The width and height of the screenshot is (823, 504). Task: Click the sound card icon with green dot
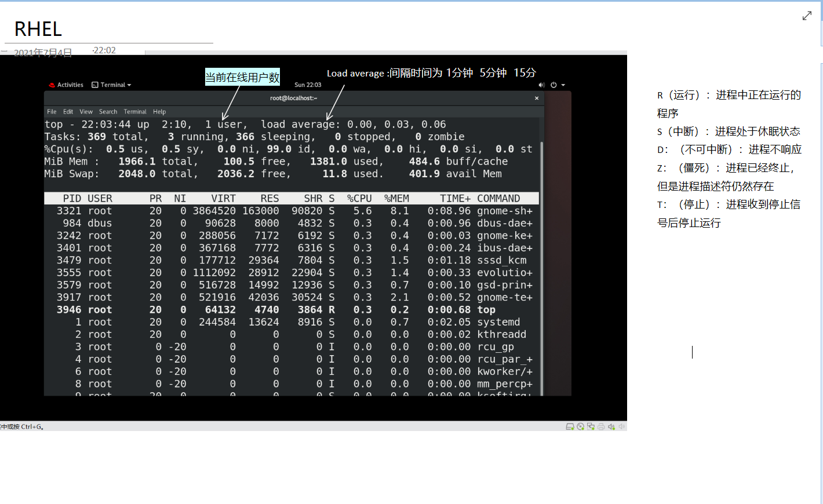[611, 427]
